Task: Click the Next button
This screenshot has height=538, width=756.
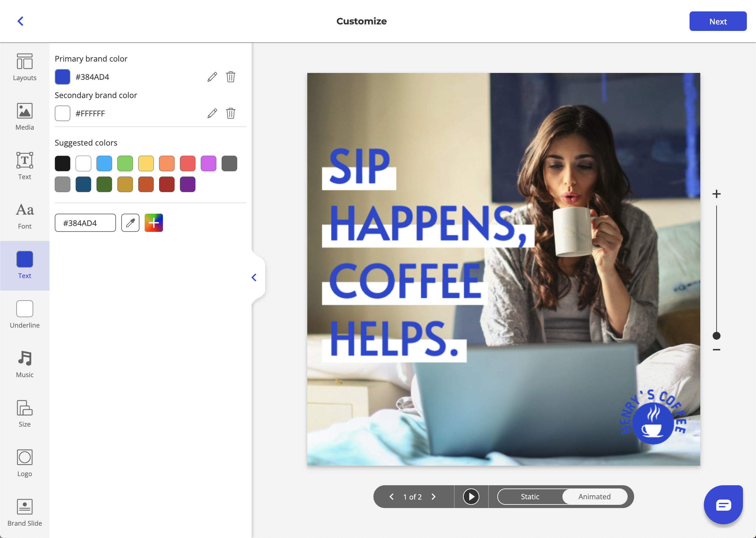Action: pos(718,21)
